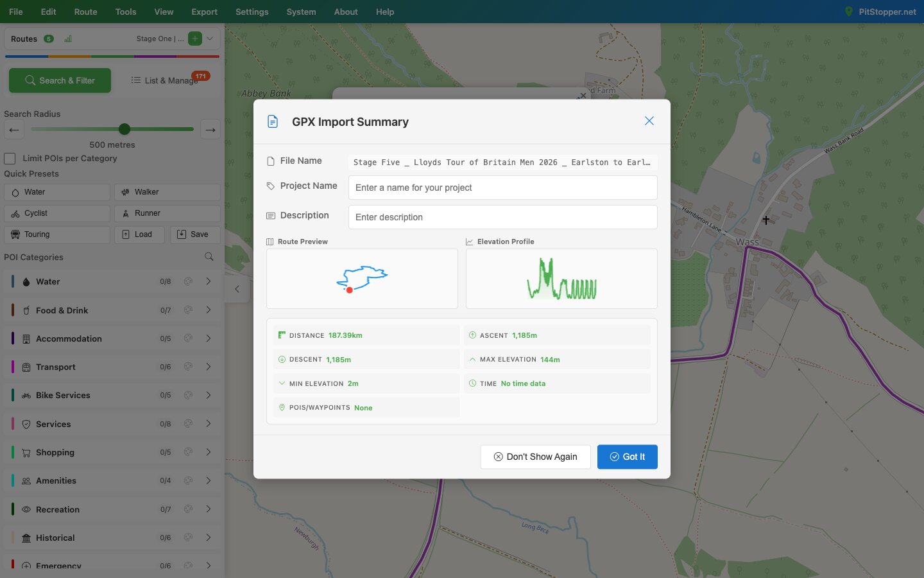Click the Elevation Profile chart thumbnail
This screenshot has width=924, height=578.
pos(561,279)
